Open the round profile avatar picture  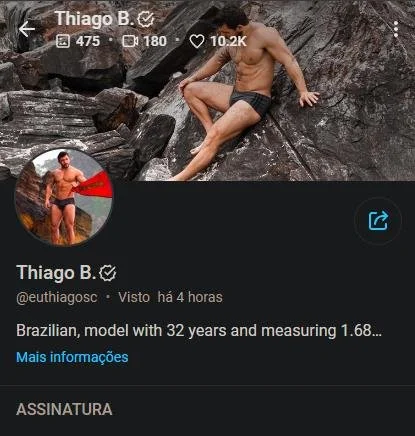point(64,197)
